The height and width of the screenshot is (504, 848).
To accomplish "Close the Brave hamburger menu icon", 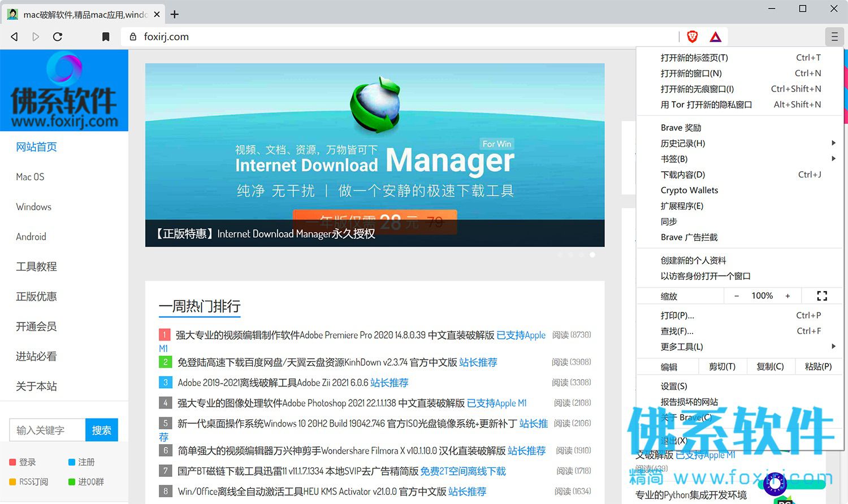I will tap(834, 37).
